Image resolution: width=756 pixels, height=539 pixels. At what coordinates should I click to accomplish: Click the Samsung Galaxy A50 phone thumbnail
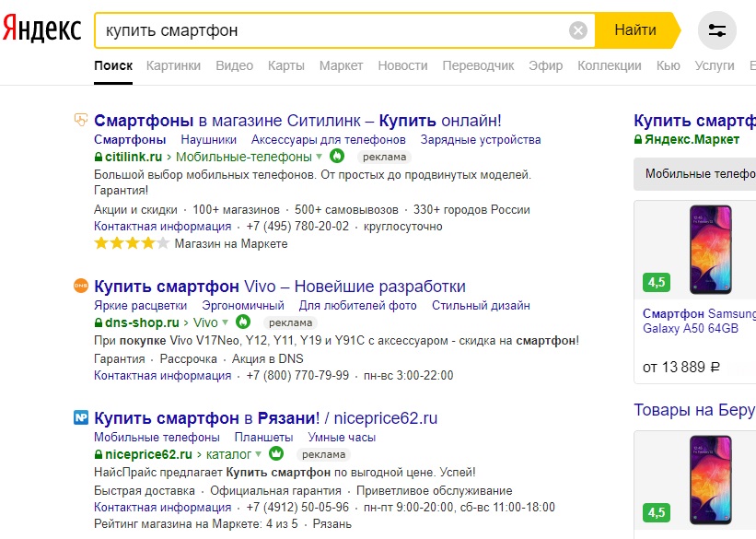click(710, 250)
